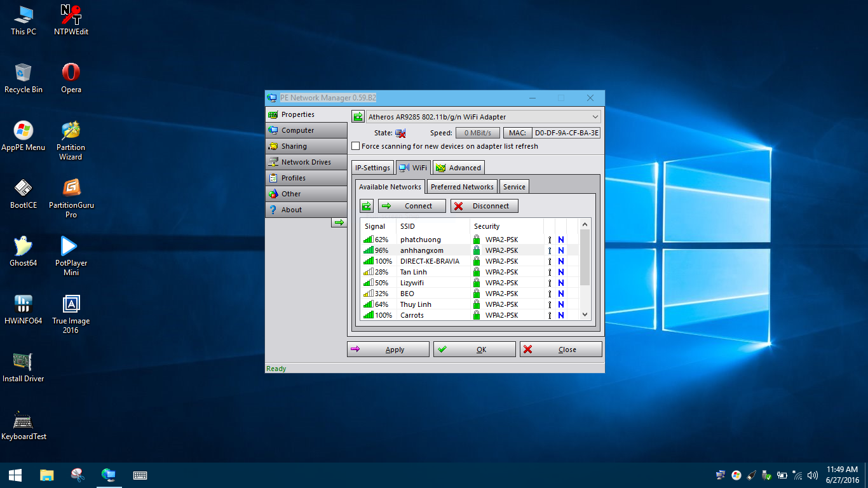Click the Apply button
The height and width of the screenshot is (488, 868).
pos(388,349)
